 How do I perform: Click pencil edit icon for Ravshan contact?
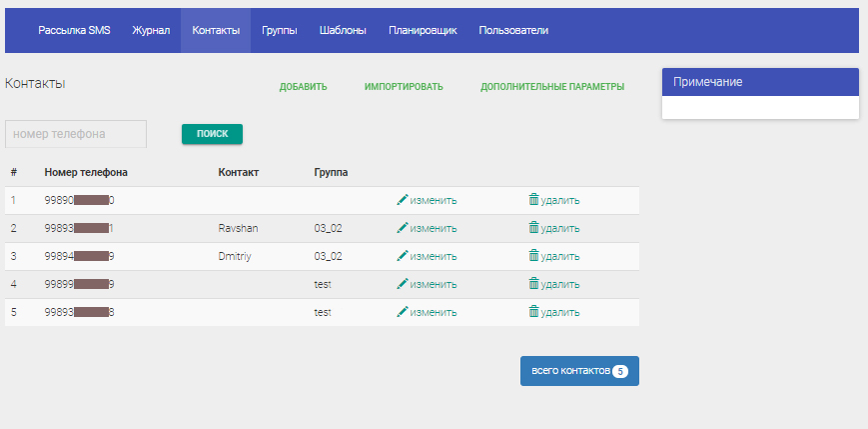click(x=403, y=228)
